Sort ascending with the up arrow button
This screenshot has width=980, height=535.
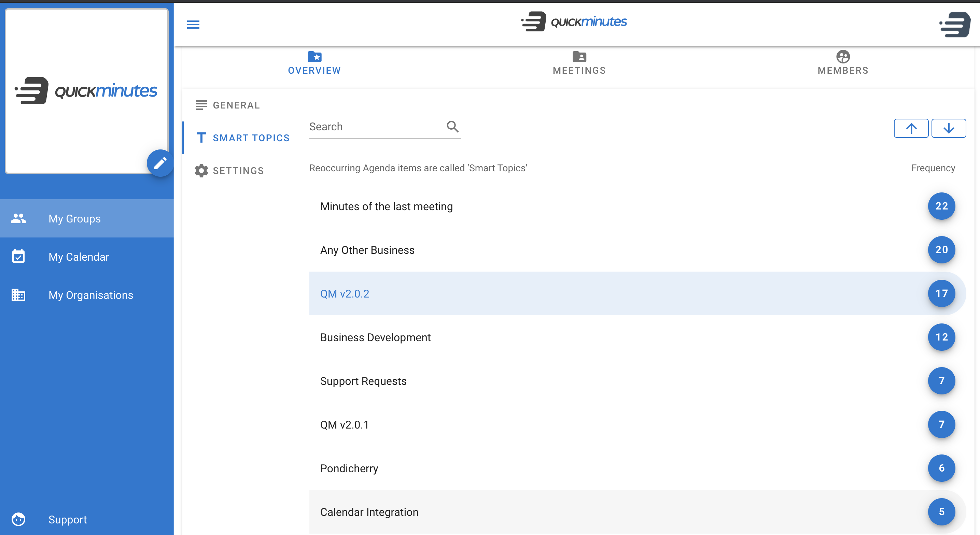pos(911,128)
